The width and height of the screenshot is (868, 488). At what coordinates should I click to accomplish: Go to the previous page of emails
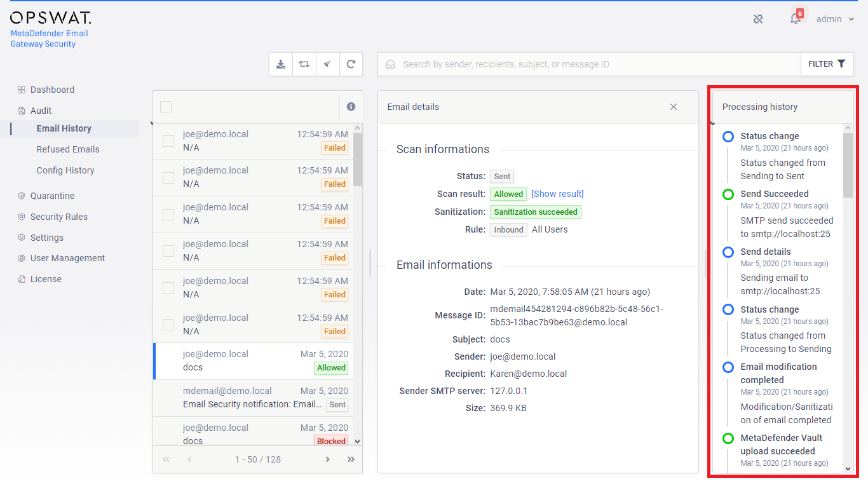[x=189, y=459]
